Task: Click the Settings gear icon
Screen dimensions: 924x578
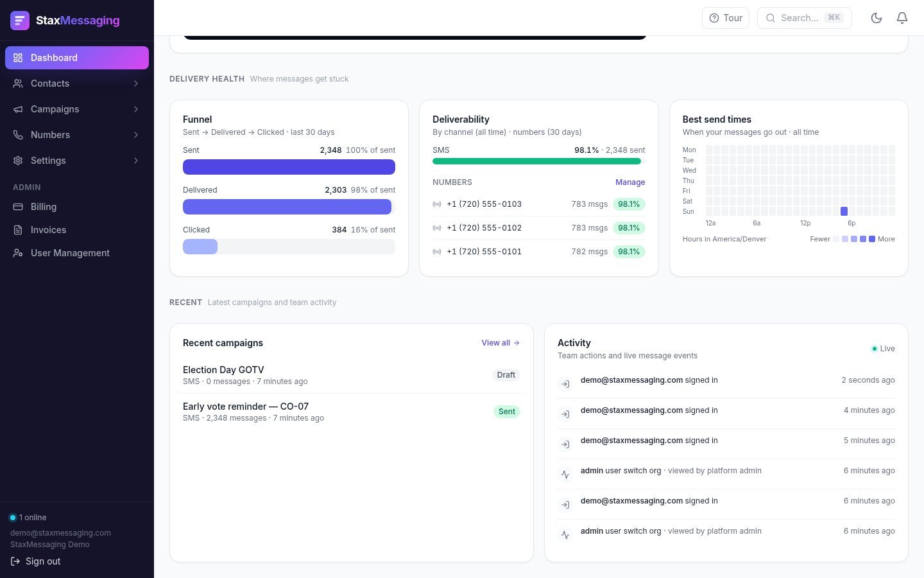Action: [x=18, y=161]
